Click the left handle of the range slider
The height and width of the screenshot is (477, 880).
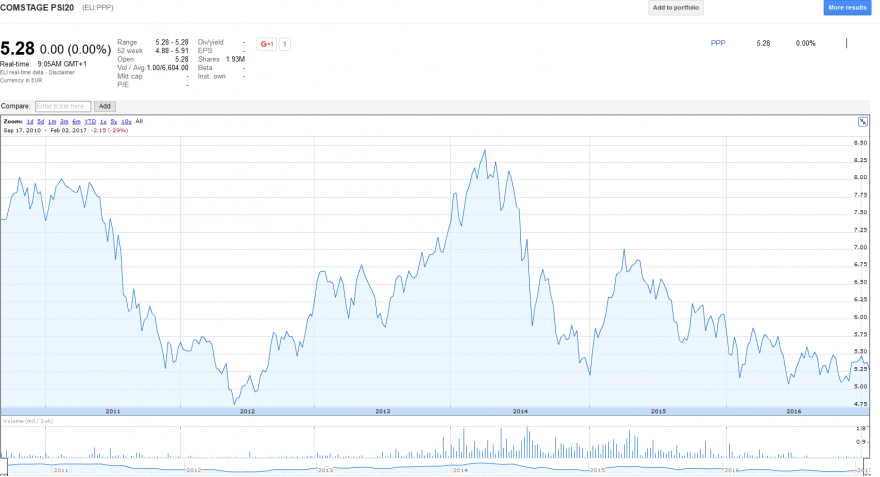[x=7, y=467]
